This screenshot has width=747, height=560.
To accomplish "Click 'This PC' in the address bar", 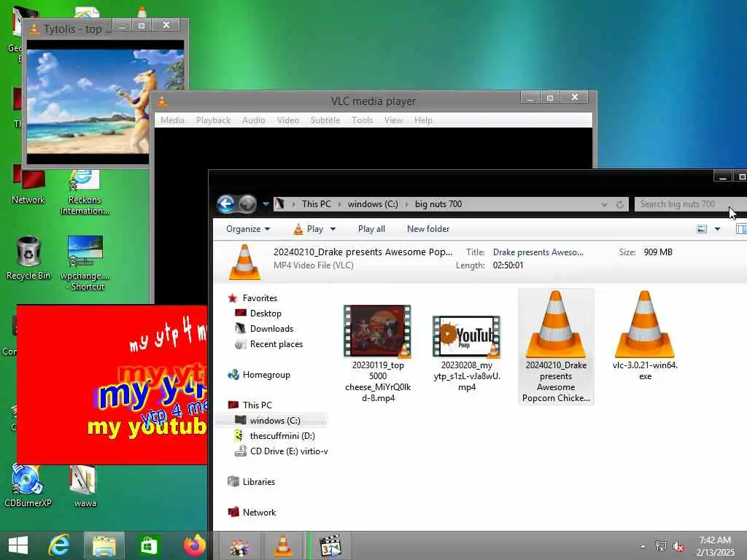I will (317, 204).
